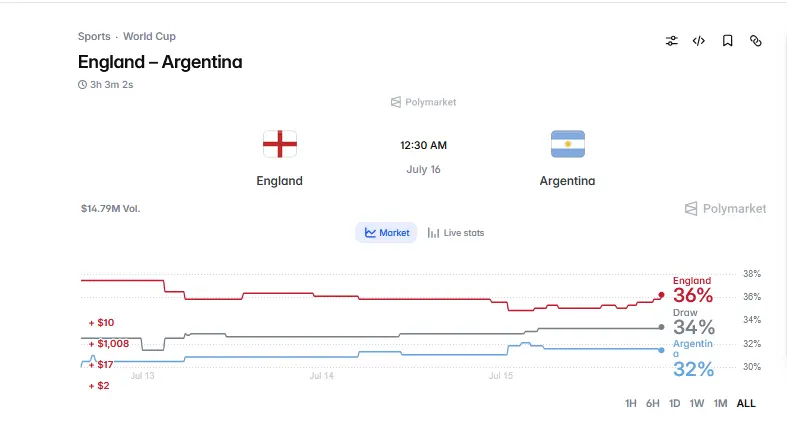Select the 1W chart range
The height and width of the screenshot is (421, 787).
point(697,403)
